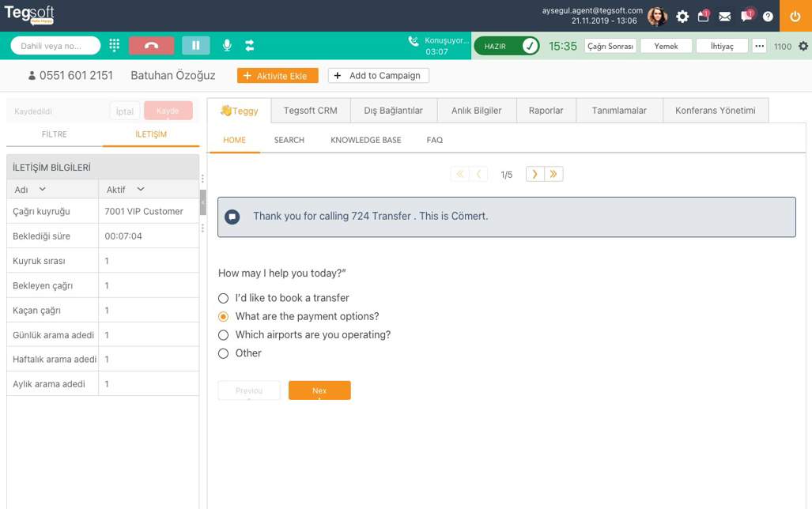Open the KNOWLEDGE BASE tab
Image resolution: width=812 pixels, height=509 pixels.
click(365, 140)
